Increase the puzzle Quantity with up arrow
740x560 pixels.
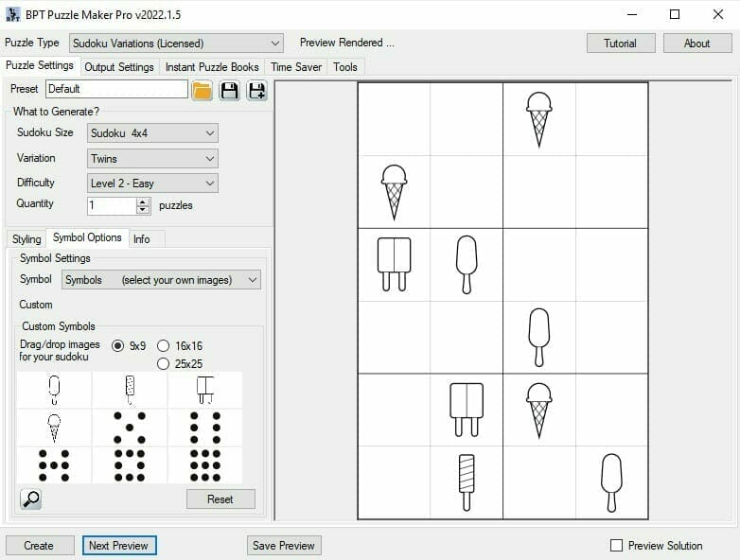(143, 201)
